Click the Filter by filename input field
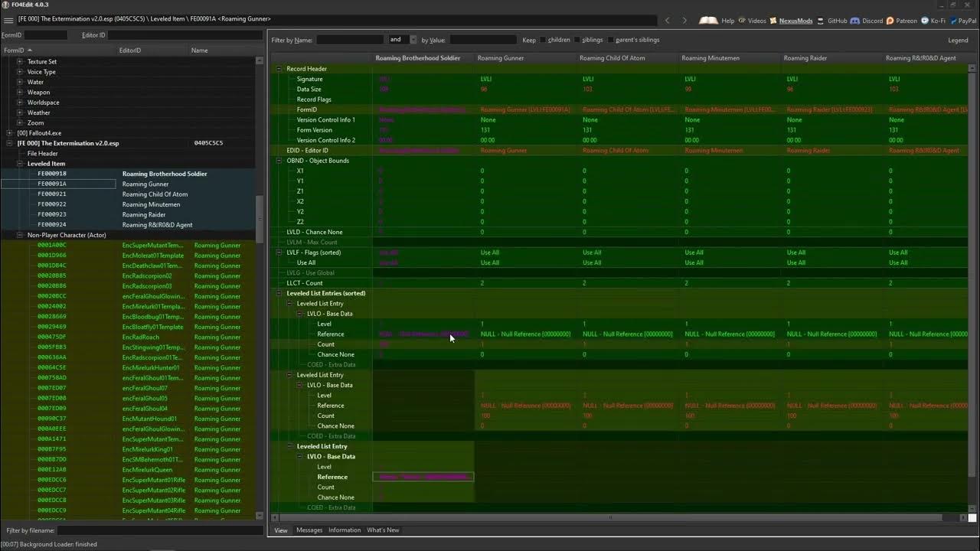This screenshot has height=551, width=980. 159,530
